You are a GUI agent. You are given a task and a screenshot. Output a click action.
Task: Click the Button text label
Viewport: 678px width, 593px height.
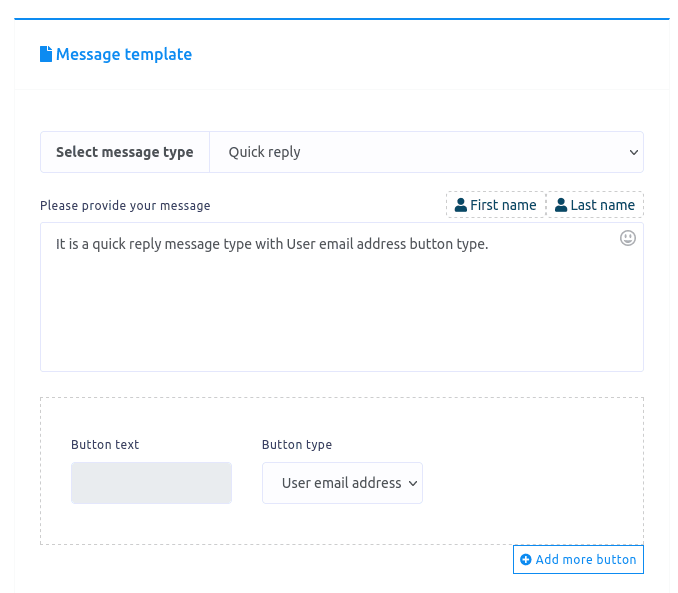[x=105, y=445]
